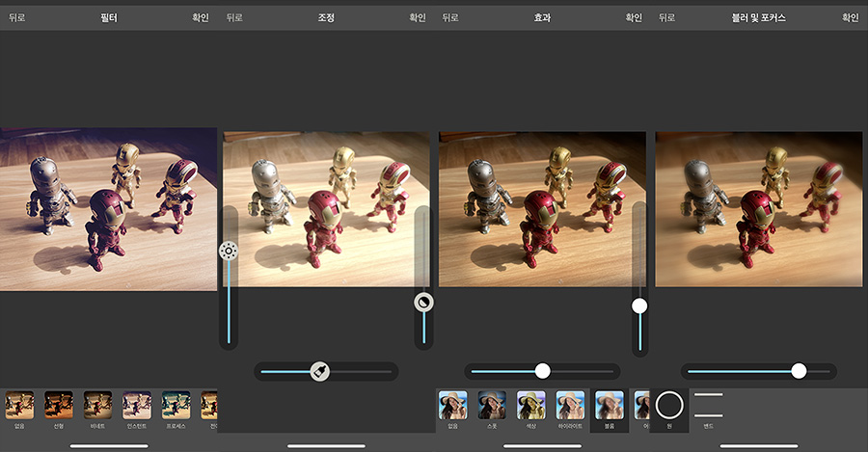Viewport: 868px width, 452px height.
Task: Click the 효과 screen title
Action: (542, 17)
